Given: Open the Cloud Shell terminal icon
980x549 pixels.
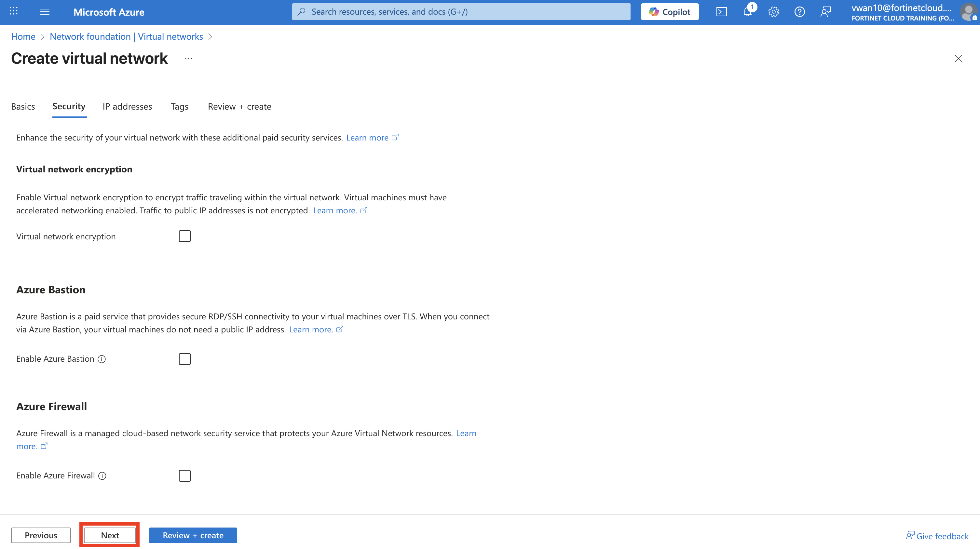Looking at the screenshot, I should pos(721,12).
